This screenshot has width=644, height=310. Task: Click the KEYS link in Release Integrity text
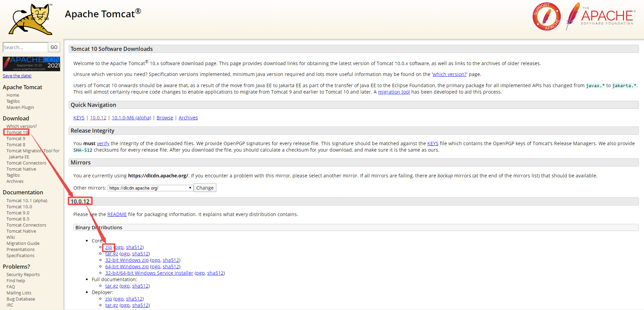[x=433, y=143]
